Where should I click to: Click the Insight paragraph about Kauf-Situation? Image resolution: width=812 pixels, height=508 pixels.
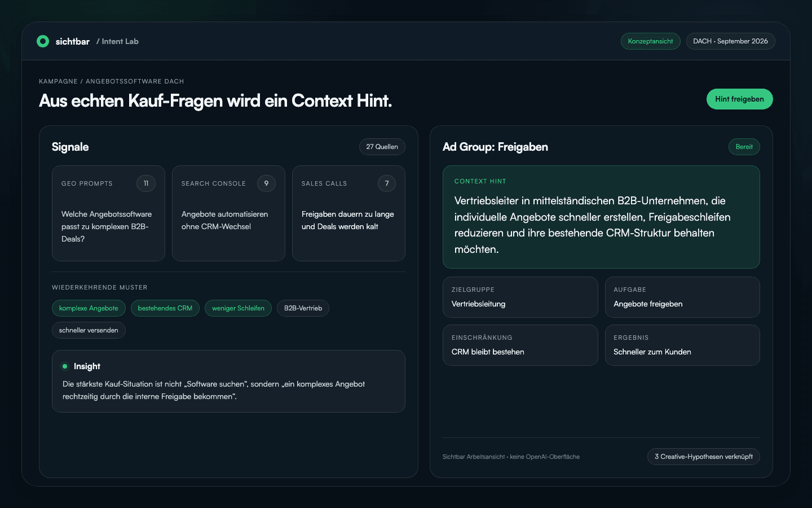click(x=214, y=390)
